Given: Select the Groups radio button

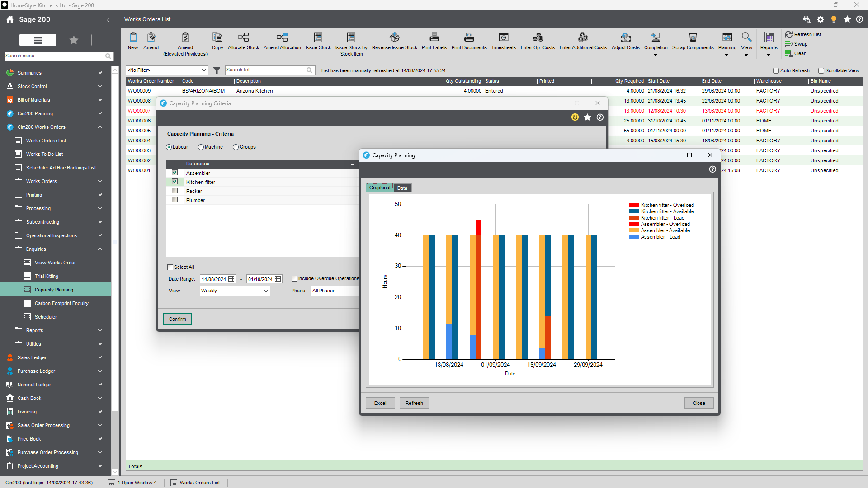Looking at the screenshot, I should tap(236, 147).
